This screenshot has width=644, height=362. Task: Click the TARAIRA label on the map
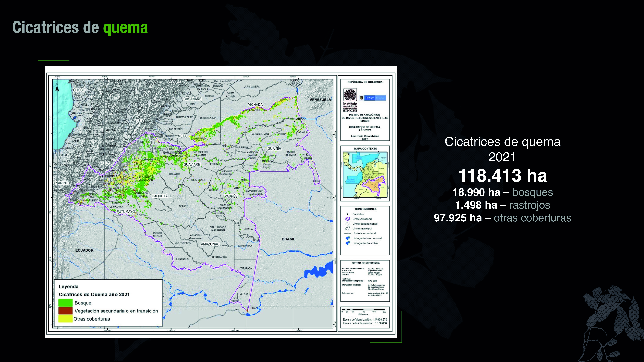pos(248,229)
